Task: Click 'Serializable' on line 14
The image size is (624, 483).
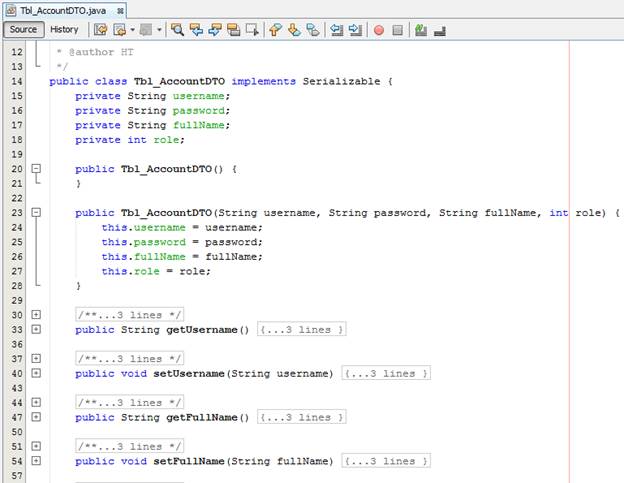Action: point(341,82)
